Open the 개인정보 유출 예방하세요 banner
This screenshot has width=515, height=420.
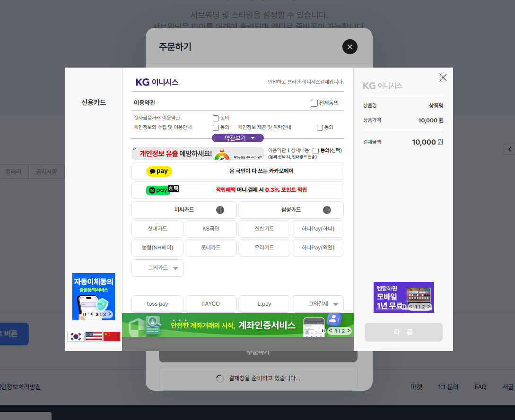[197, 154]
